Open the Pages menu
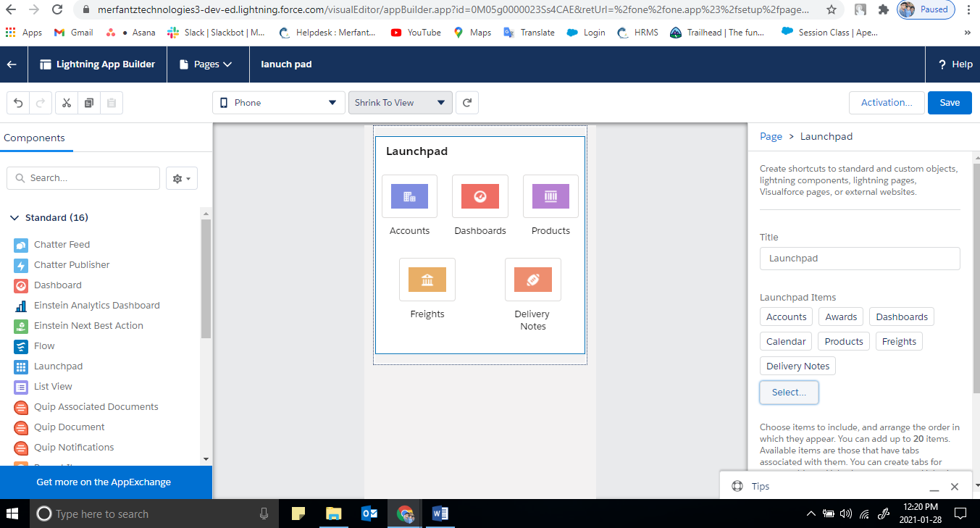980x528 pixels. 208,64
